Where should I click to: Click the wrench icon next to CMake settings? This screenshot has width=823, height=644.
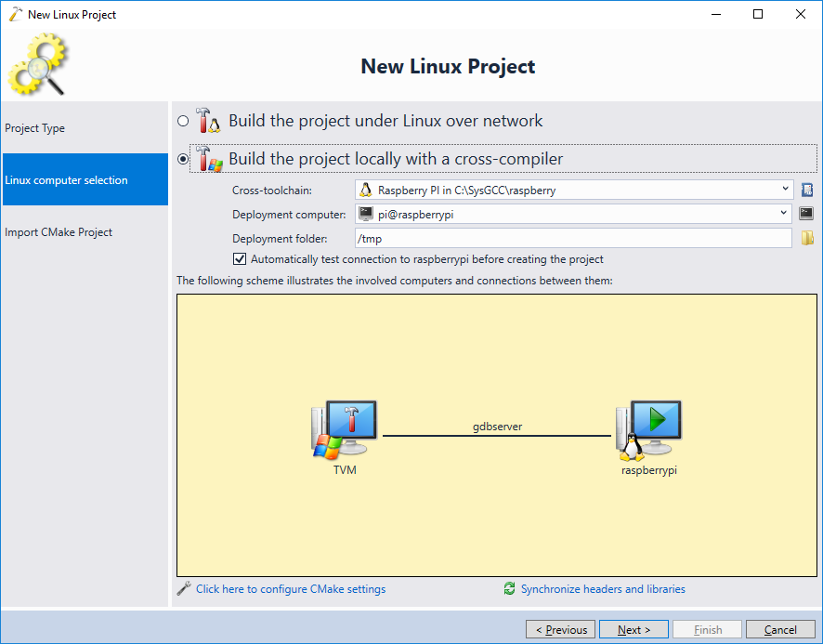pos(184,589)
